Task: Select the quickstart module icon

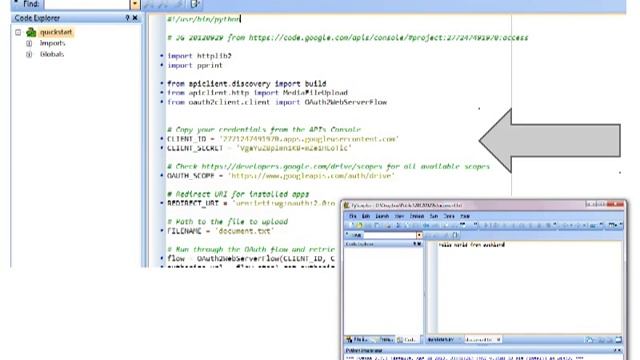Action: coord(31,32)
